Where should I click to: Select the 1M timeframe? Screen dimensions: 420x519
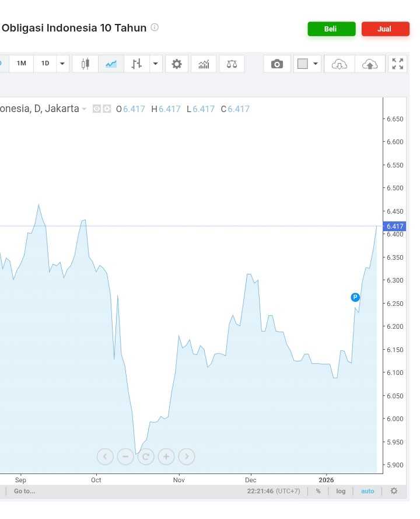[22, 63]
